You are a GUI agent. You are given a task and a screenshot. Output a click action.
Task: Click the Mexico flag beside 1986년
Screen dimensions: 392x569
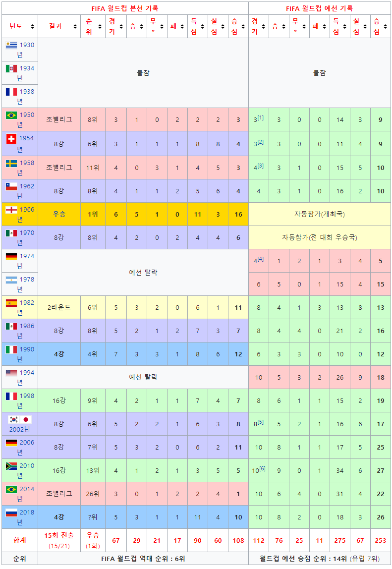[11, 326]
